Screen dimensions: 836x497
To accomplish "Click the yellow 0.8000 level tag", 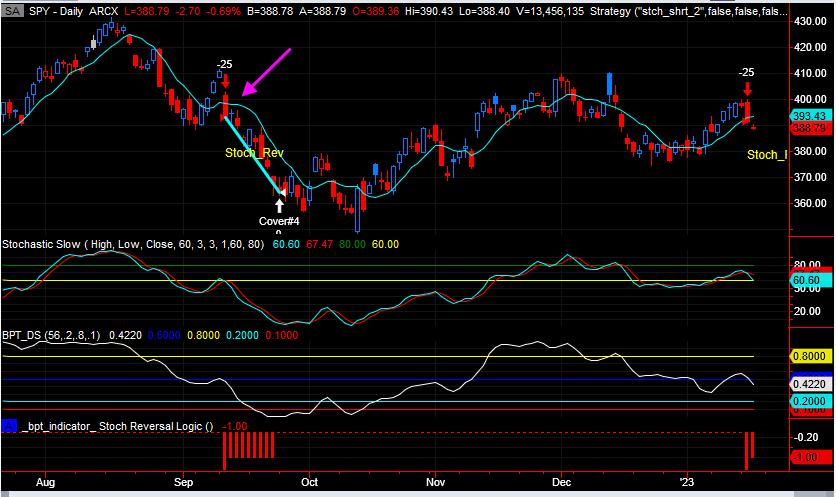I will pyautogui.click(x=811, y=356).
